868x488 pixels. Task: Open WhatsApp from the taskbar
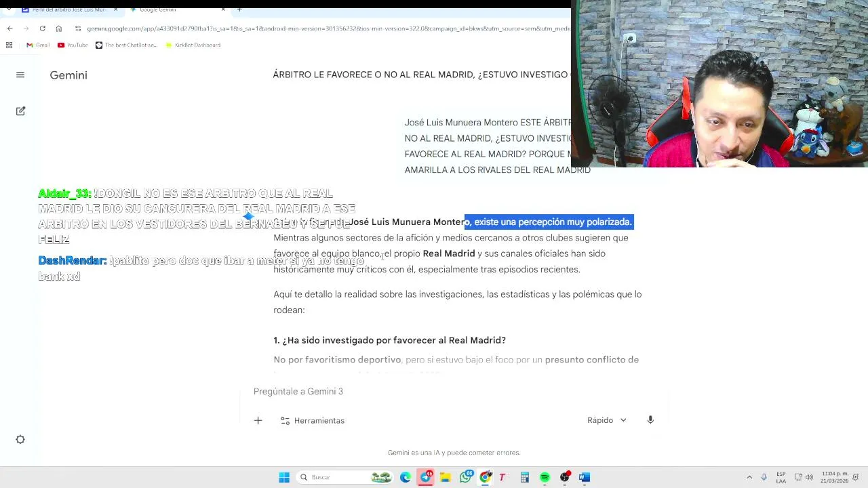tap(465, 477)
